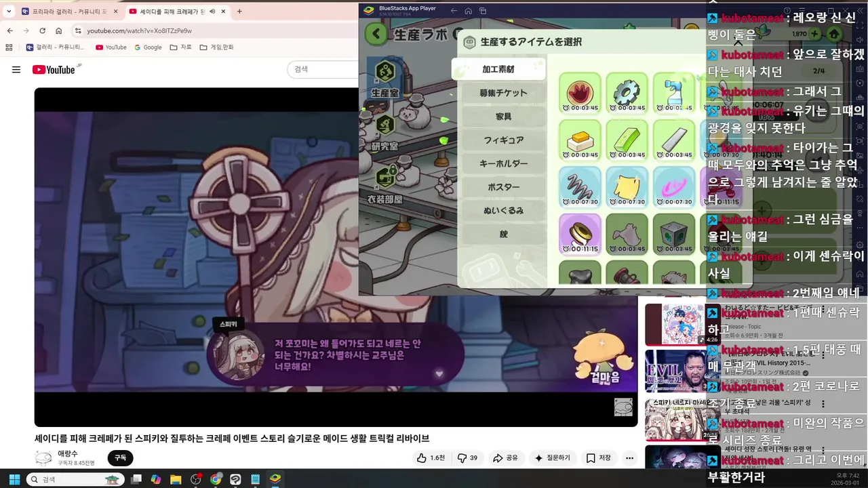Select ぬいぐるみ category tab
Screen dimensions: 868x488
[503, 211]
